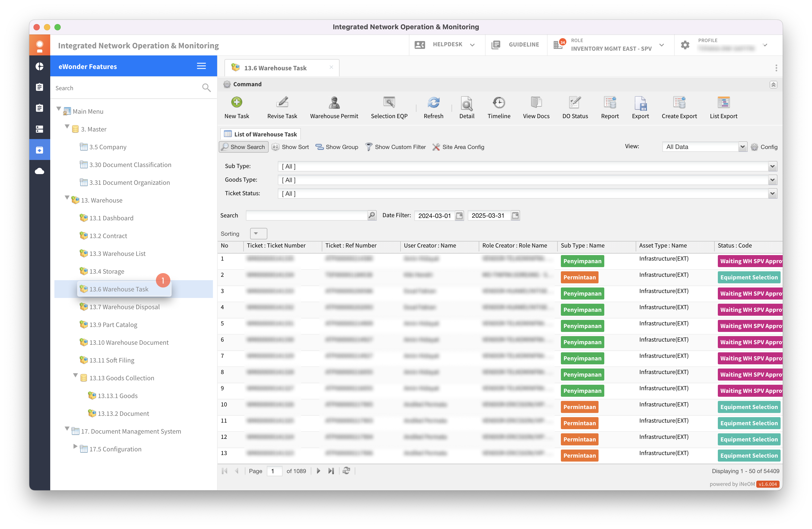Click the list Search input field

tap(306, 215)
